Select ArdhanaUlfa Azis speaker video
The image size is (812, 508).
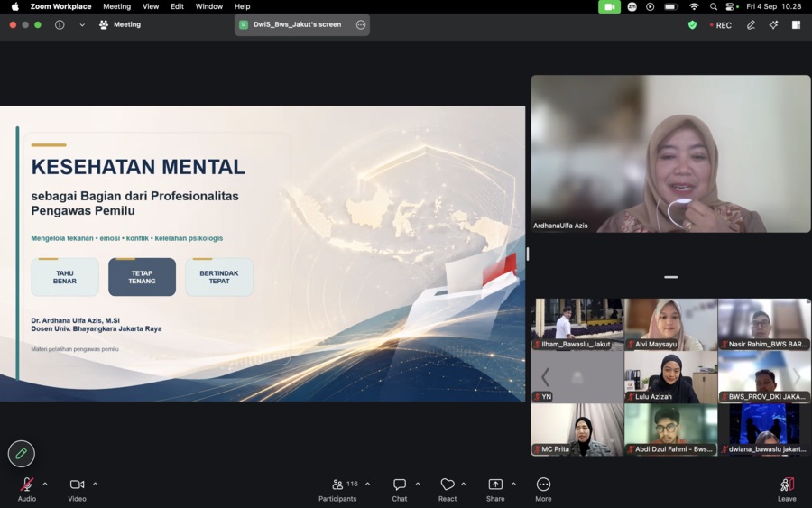point(670,153)
